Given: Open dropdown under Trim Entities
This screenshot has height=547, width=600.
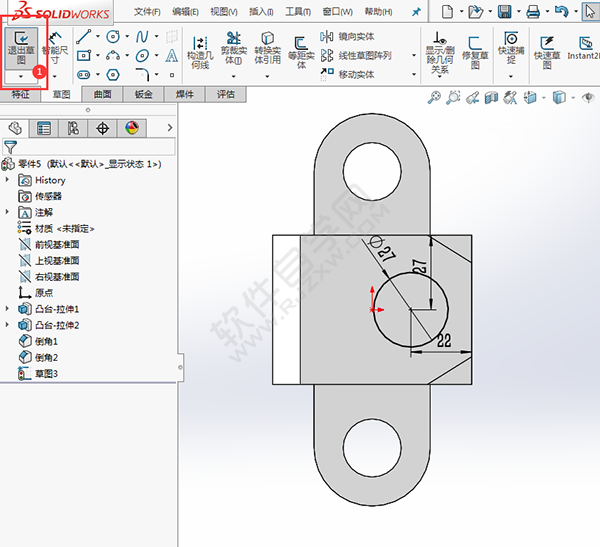Looking at the screenshot, I should coord(233,76).
